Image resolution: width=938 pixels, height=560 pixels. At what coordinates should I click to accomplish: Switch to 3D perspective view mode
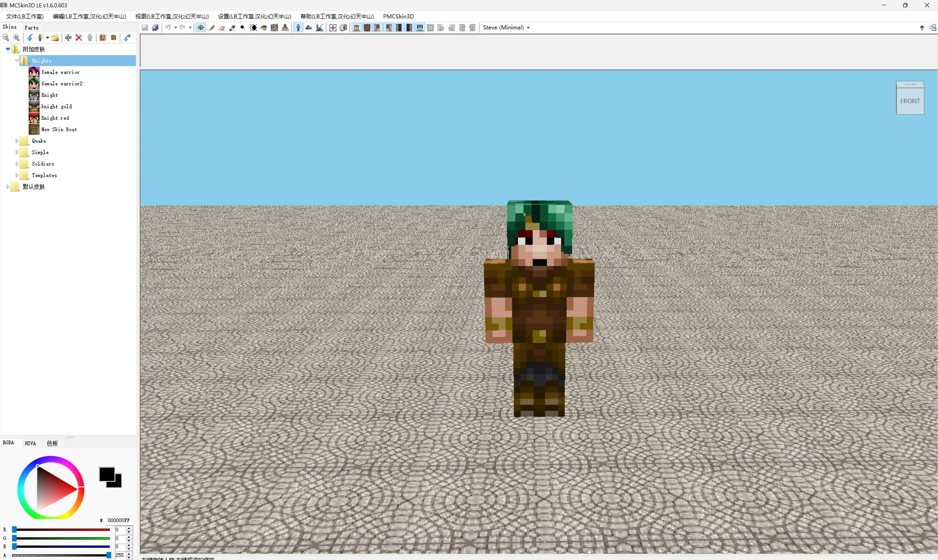point(298,28)
